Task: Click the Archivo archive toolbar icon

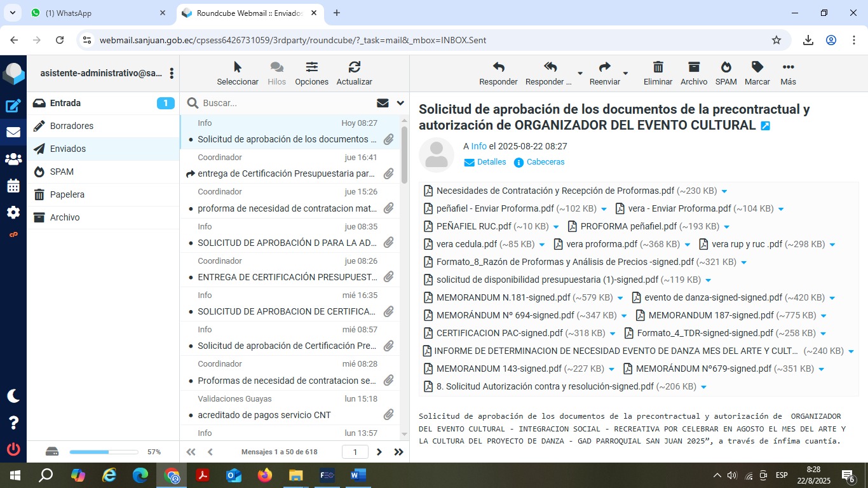Action: (693, 68)
